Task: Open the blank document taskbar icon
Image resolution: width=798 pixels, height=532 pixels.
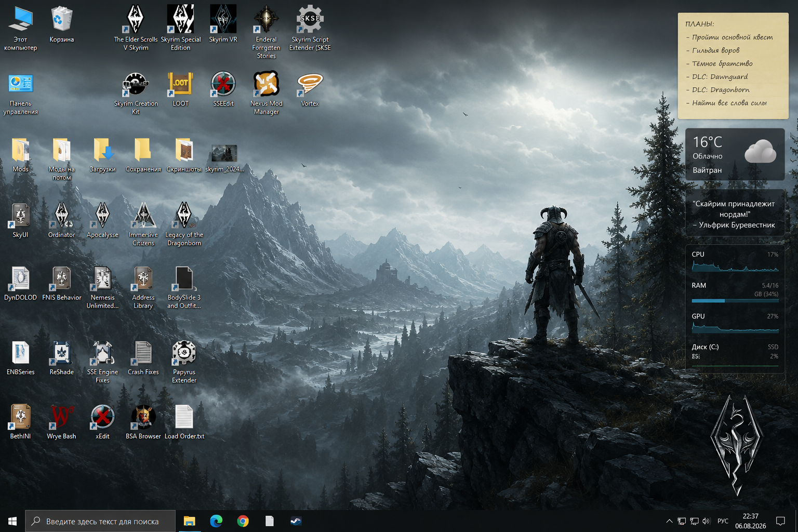Action: coord(269,521)
